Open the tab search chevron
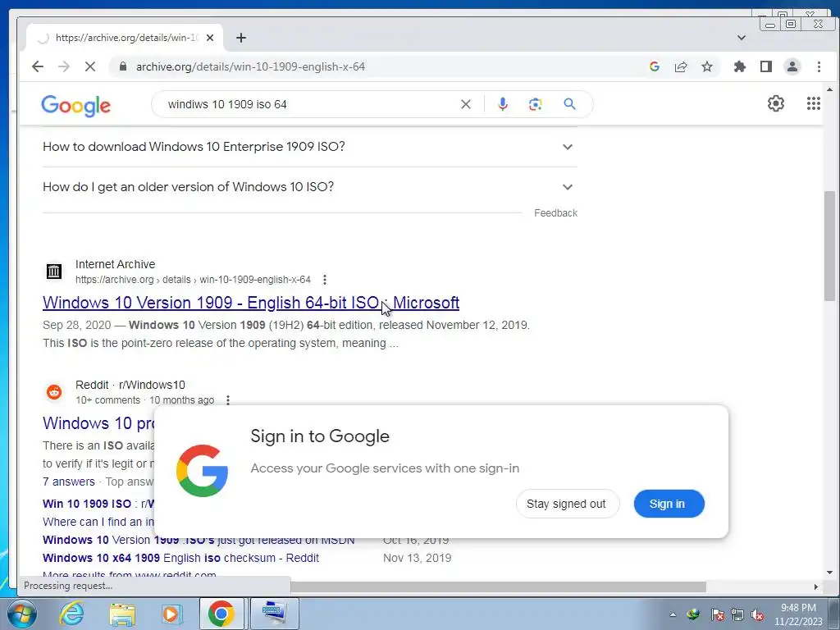 (x=742, y=38)
